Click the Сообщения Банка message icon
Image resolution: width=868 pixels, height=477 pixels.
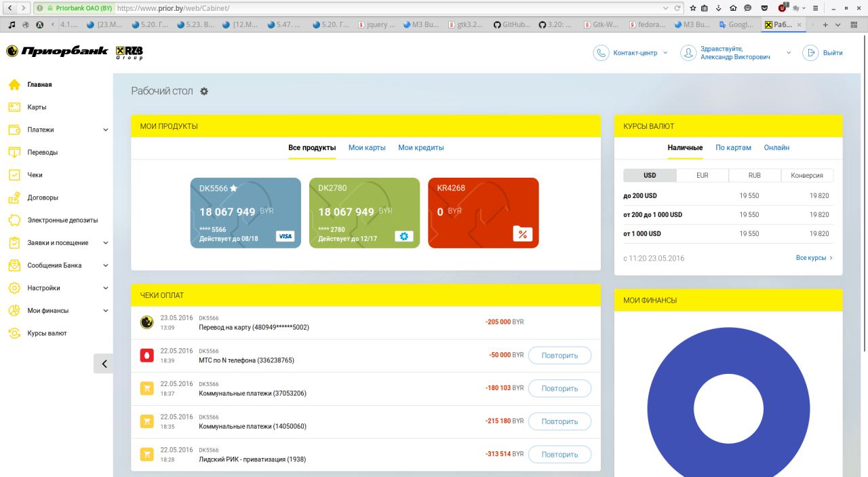[x=14, y=265]
